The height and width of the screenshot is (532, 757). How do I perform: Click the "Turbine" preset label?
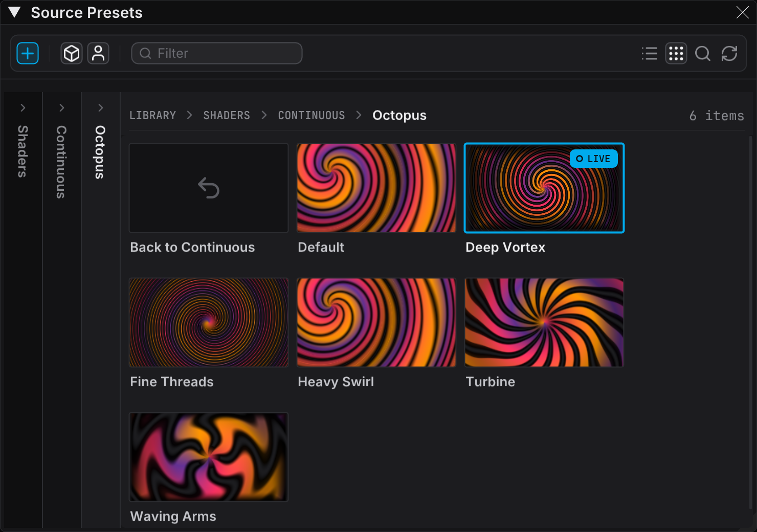pos(490,382)
